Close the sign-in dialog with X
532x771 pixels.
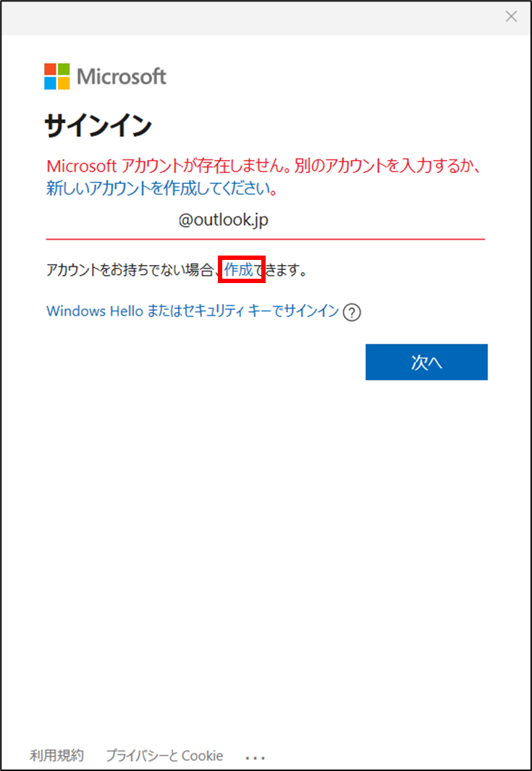pyautogui.click(x=511, y=17)
